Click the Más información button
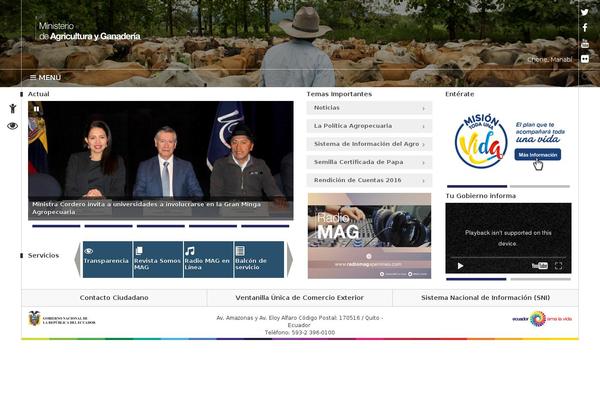This screenshot has height=400, width=600. 537,155
